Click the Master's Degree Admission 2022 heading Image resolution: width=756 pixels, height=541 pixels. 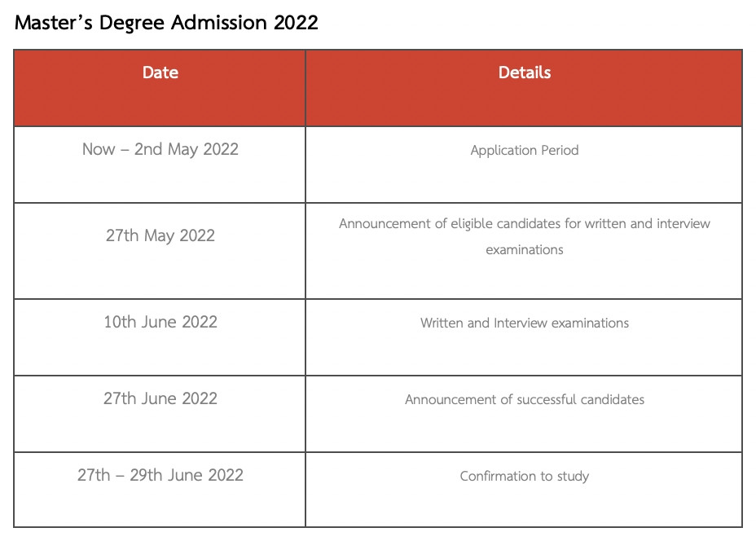pos(166,23)
